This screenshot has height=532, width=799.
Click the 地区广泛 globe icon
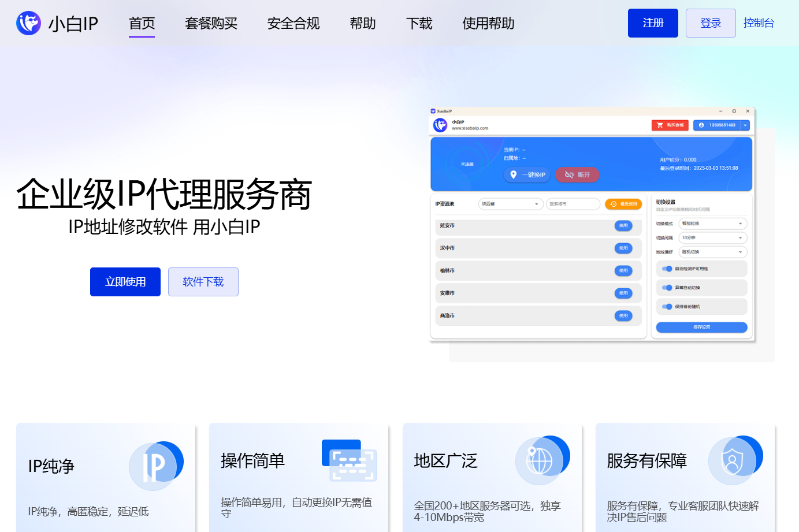pyautogui.click(x=542, y=460)
